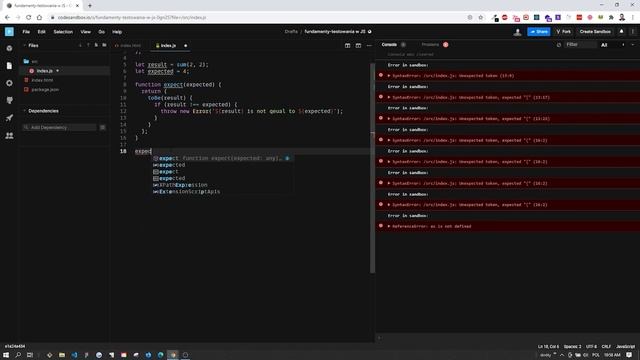
Task: Open the user avatar menu
Action: click(517, 32)
